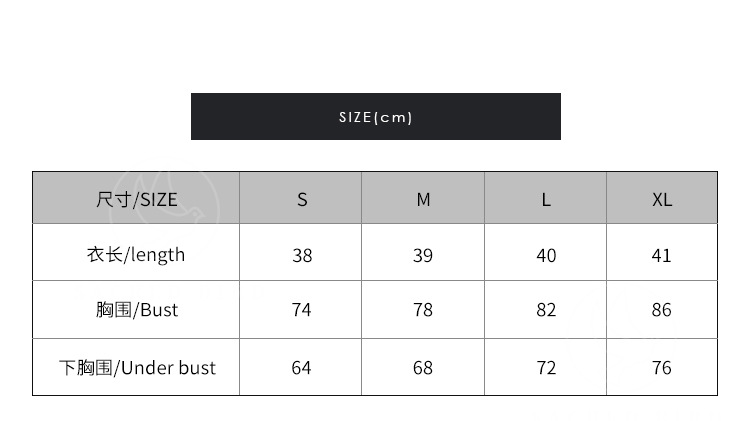This screenshot has width=750, height=421.
Task: Select under bust value 64
Action: (302, 368)
